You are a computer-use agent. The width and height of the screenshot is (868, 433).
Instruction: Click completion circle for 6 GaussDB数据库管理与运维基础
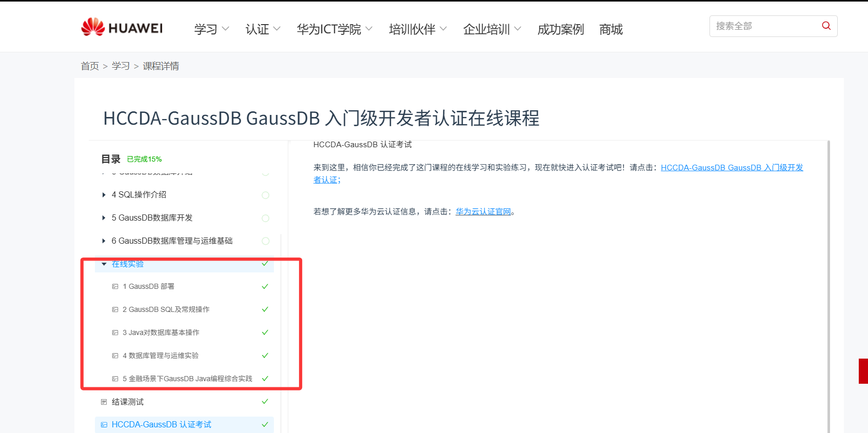265,241
